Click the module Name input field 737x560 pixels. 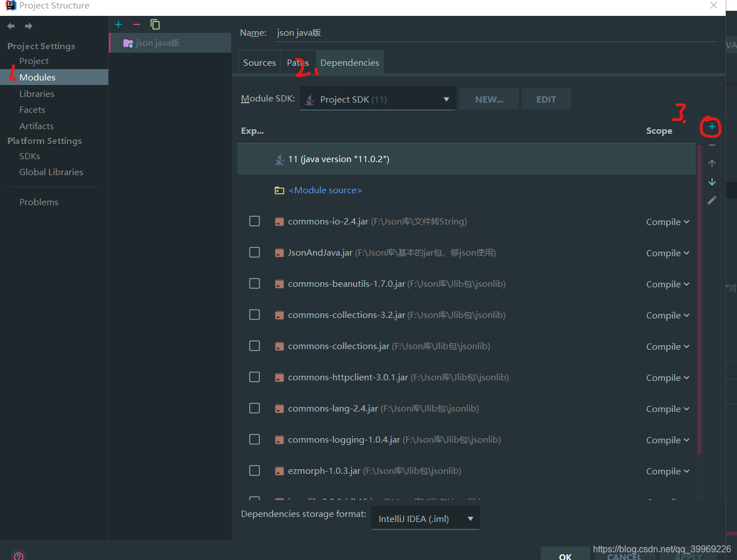point(496,33)
